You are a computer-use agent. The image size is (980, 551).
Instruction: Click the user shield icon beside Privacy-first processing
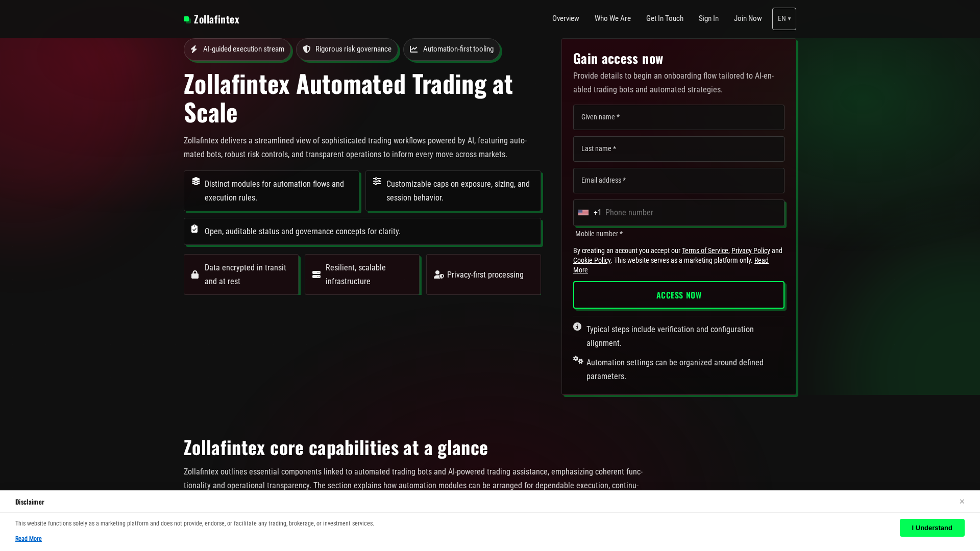(439, 274)
